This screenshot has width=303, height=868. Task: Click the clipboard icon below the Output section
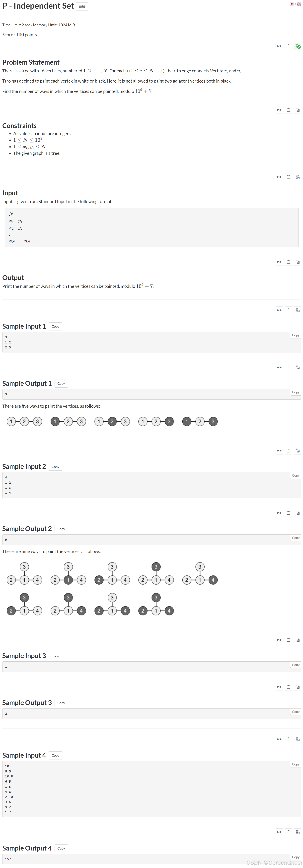click(x=289, y=310)
